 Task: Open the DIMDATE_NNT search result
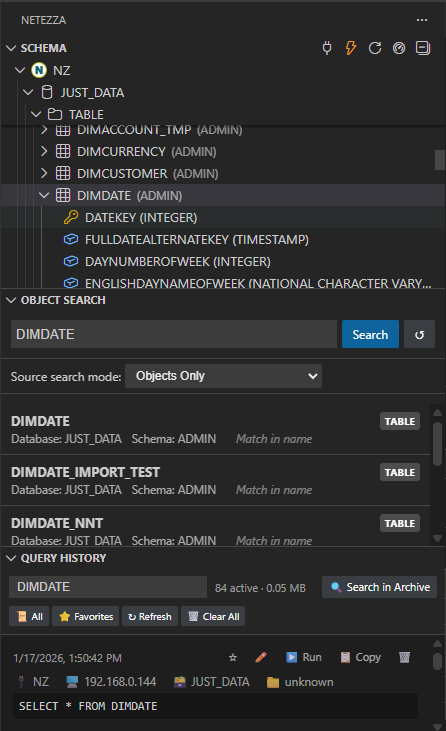pos(215,527)
